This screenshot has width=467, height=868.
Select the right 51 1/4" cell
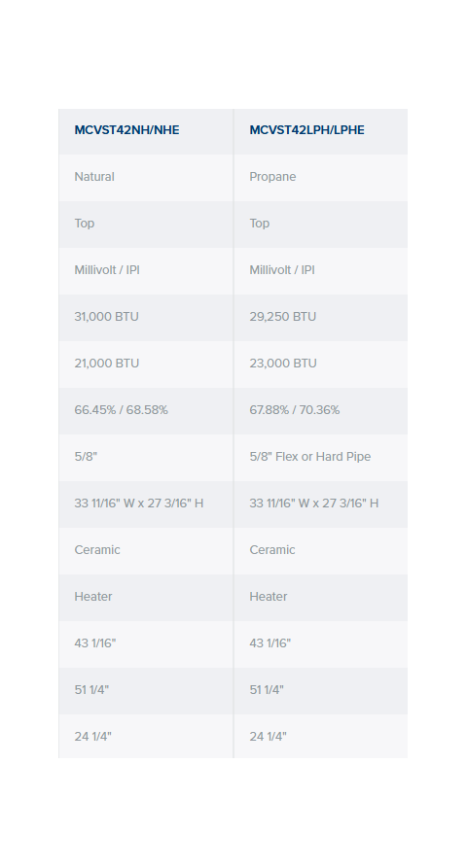pos(321,691)
